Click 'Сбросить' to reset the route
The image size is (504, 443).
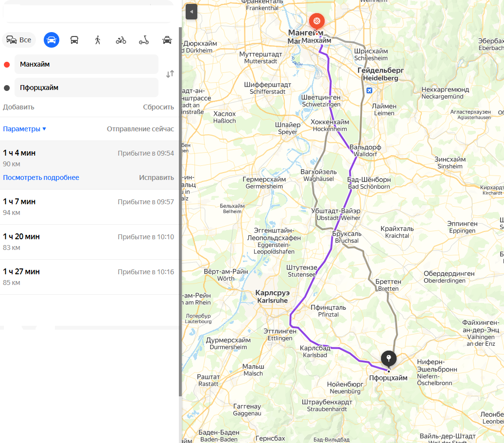click(x=158, y=107)
